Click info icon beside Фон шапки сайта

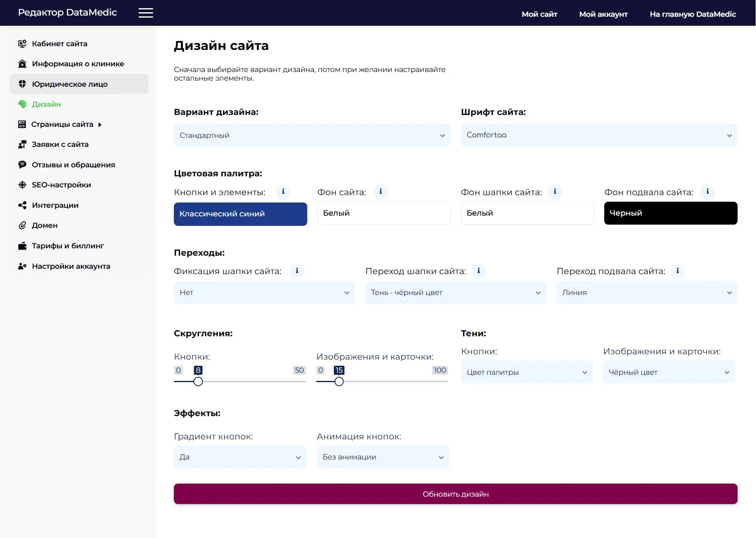[555, 191]
